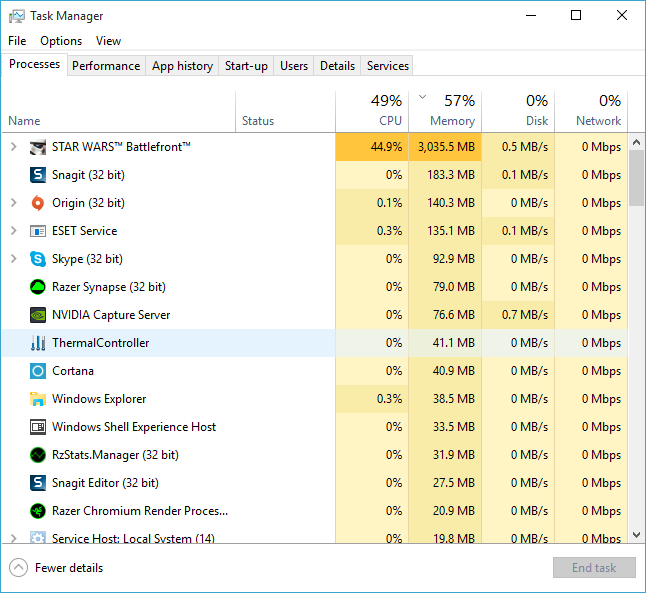The image size is (646, 593).
Task: Select the RzStats.Manager (32 bit) name
Action: 115,455
